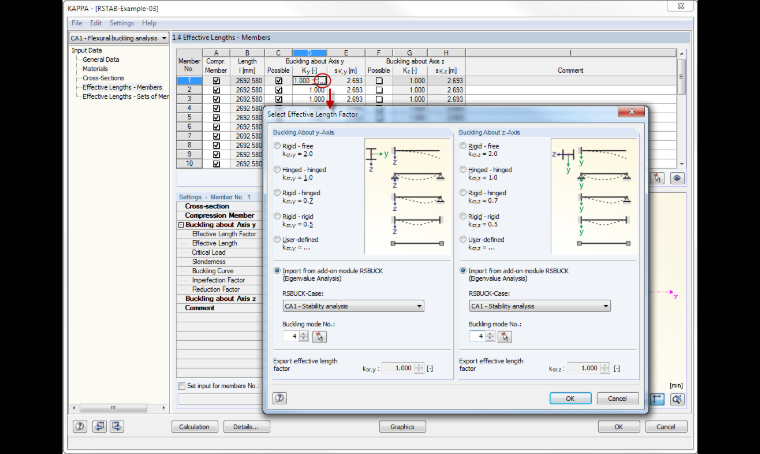Screen dimensions: 760x454
Task: Click Cancel in the Select Effective Length Factor dialog
Action: 617,398
